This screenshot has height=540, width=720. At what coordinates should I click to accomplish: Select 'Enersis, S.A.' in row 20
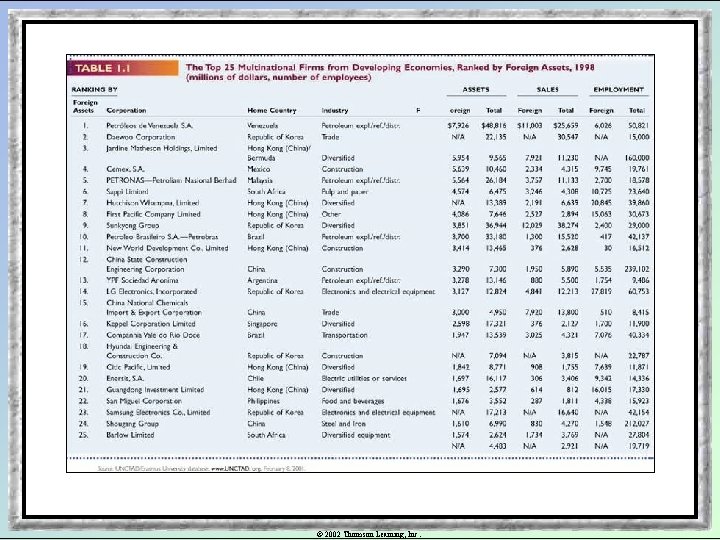pyautogui.click(x=125, y=378)
